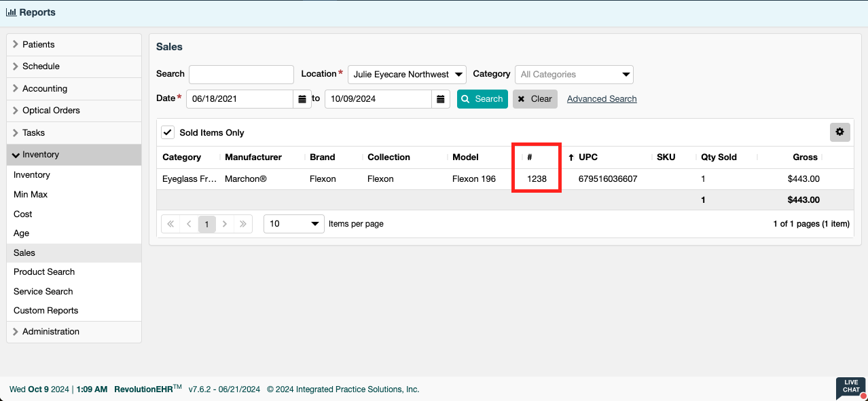
Task: Go to the next results page arrow
Action: pyautogui.click(x=225, y=224)
